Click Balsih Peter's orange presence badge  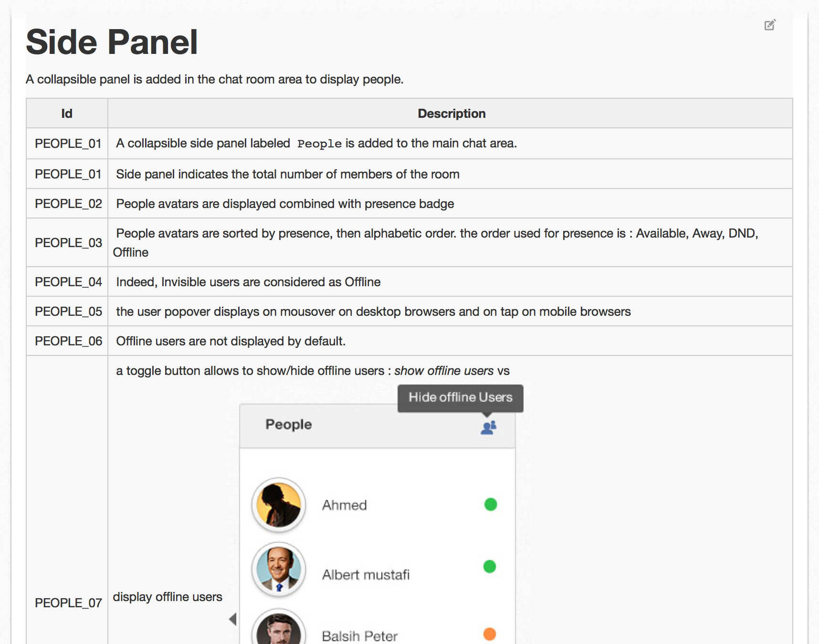point(490,634)
